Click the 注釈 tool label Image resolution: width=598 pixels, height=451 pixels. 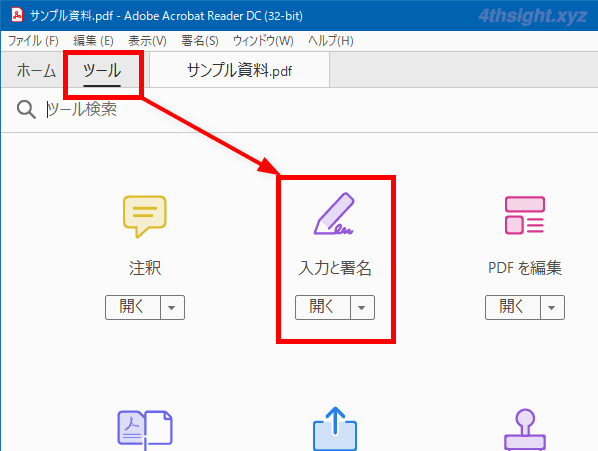click(x=145, y=268)
